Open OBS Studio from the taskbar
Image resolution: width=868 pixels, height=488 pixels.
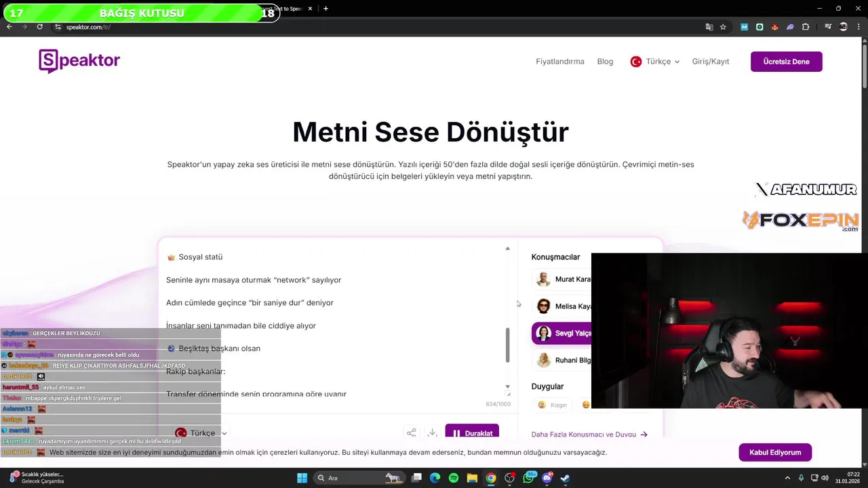point(509,478)
